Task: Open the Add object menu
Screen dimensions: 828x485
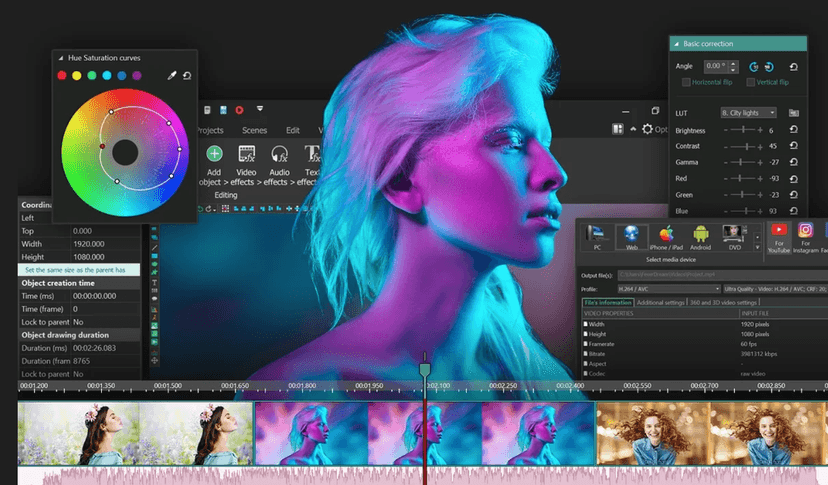Action: click(x=214, y=166)
